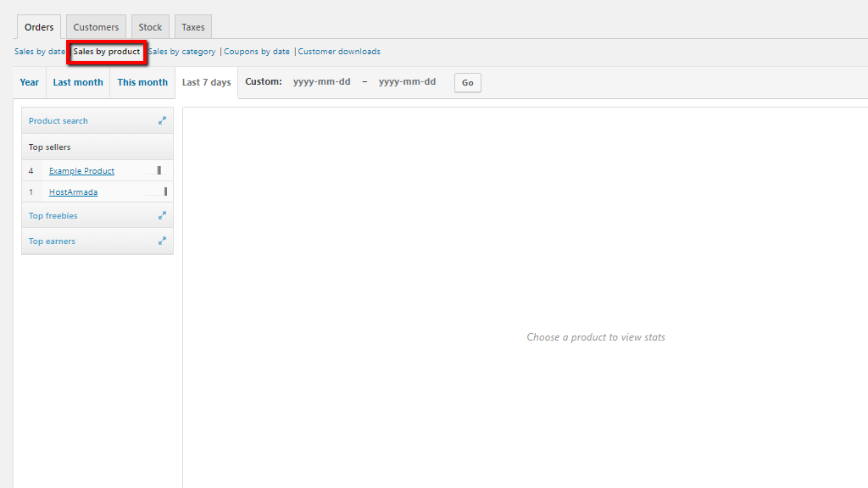Image resolution: width=868 pixels, height=488 pixels.
Task: Click the custom end date field
Action: [x=407, y=82]
